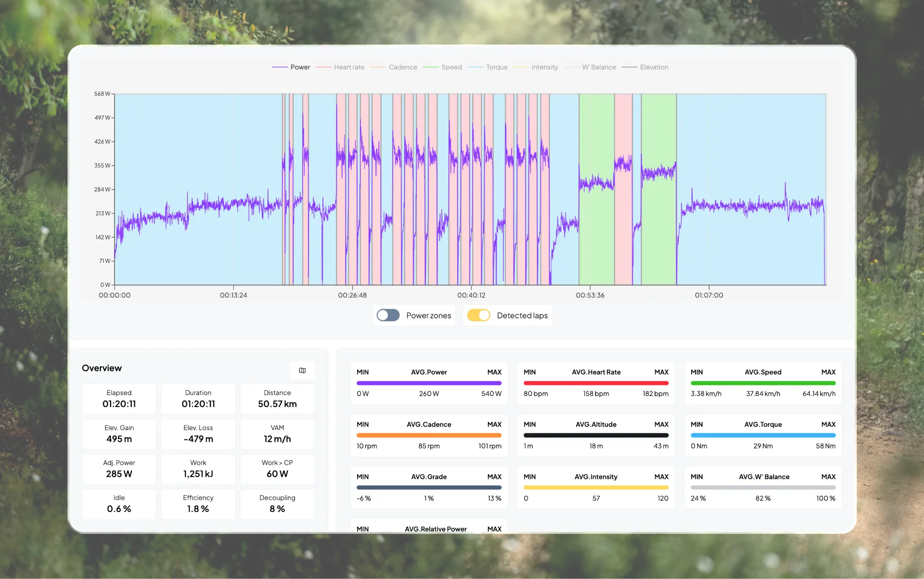Show W' Balance series in legend
This screenshot has width=924, height=579.
tap(598, 67)
